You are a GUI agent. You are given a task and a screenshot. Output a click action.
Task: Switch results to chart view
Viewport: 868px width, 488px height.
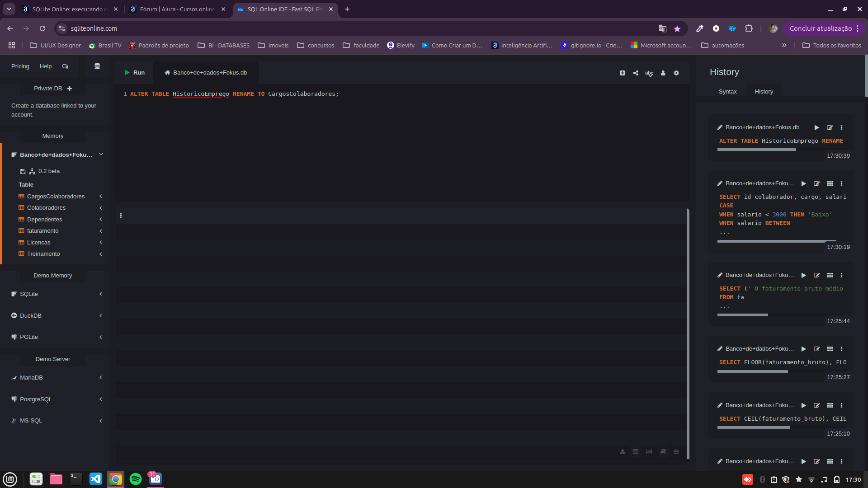tap(649, 451)
